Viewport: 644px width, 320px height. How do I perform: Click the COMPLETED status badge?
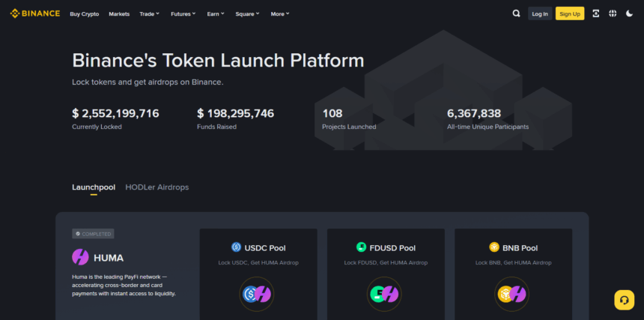(x=93, y=234)
